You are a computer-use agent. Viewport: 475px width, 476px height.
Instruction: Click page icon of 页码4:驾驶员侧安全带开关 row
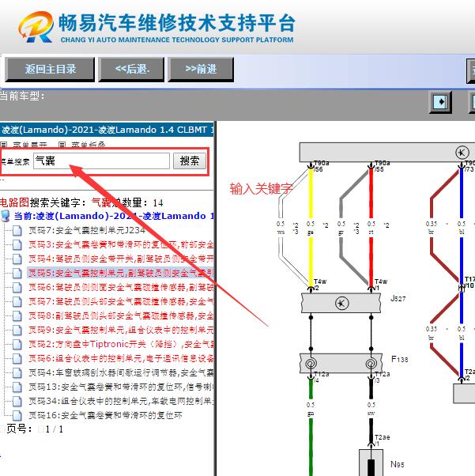pos(17,259)
